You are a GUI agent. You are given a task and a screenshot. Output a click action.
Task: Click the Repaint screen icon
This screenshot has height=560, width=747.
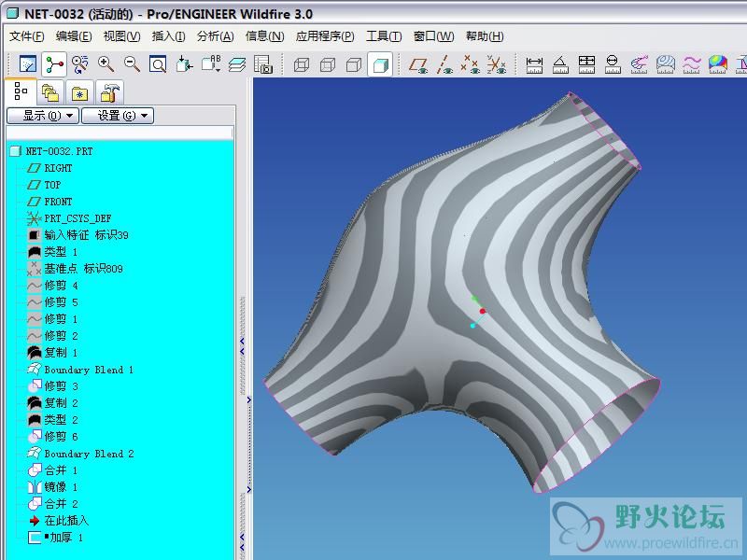click(28, 63)
